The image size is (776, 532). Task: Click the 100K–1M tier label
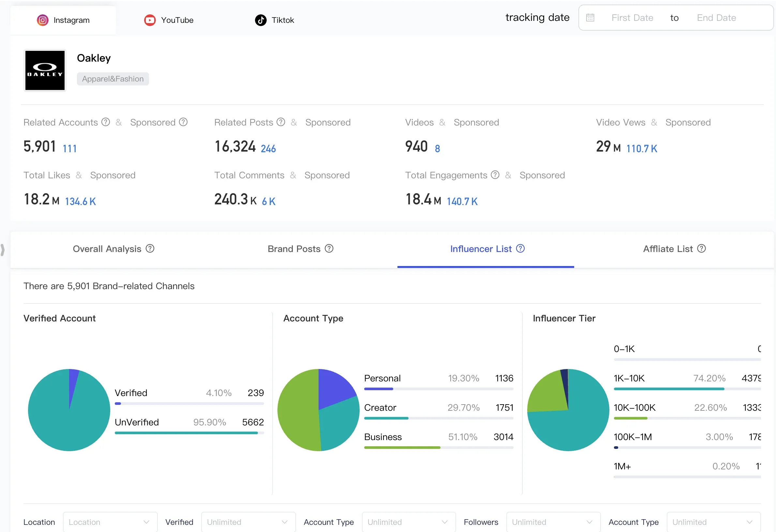pos(633,437)
